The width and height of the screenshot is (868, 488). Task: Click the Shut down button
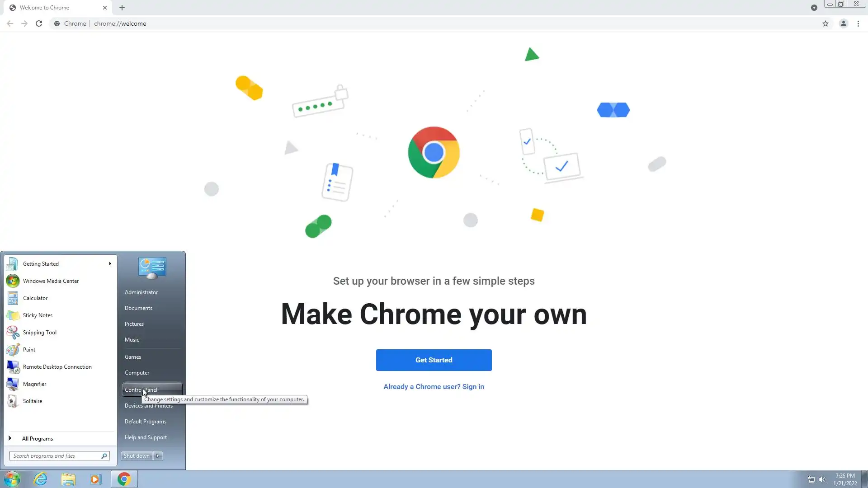coord(137,456)
